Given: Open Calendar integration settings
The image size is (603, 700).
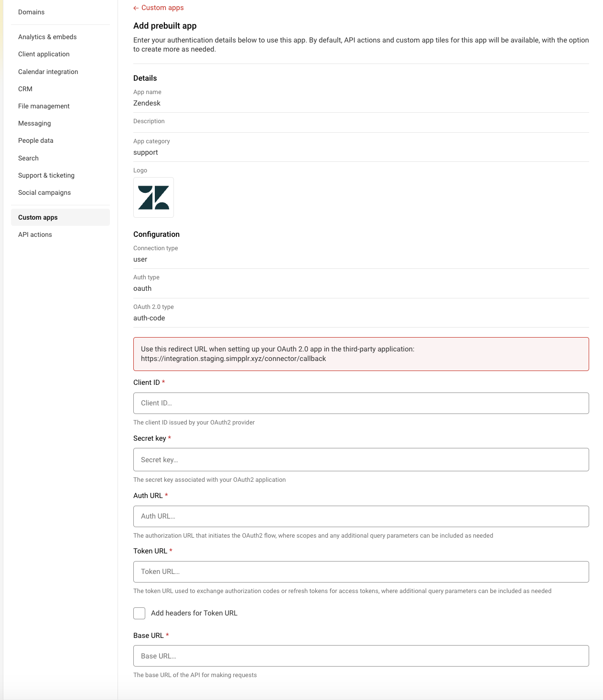Looking at the screenshot, I should [x=48, y=72].
